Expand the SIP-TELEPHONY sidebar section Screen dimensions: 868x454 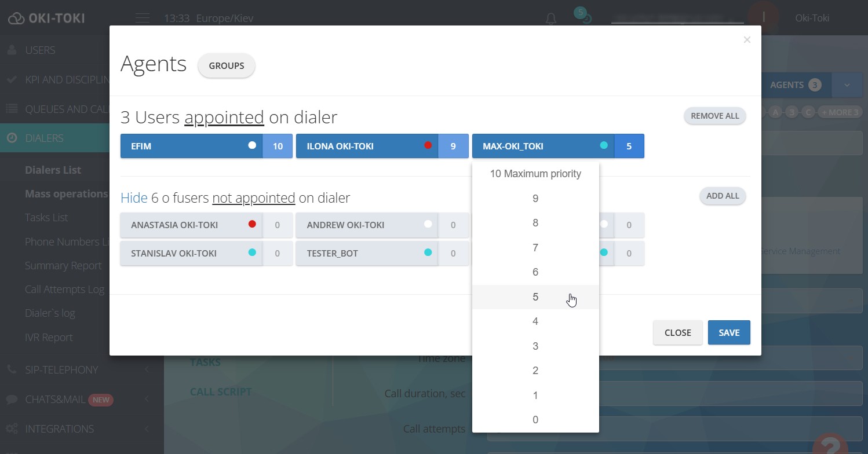point(82,369)
